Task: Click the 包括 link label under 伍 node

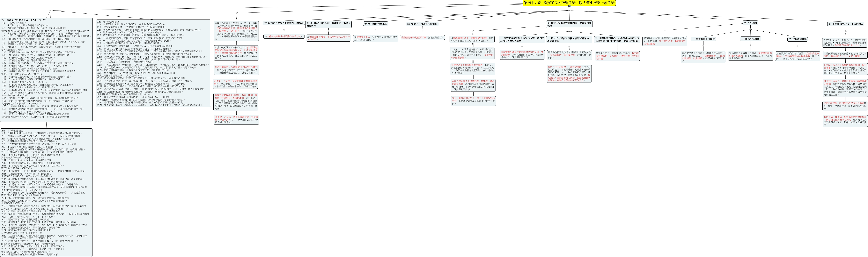Action: (569, 31)
